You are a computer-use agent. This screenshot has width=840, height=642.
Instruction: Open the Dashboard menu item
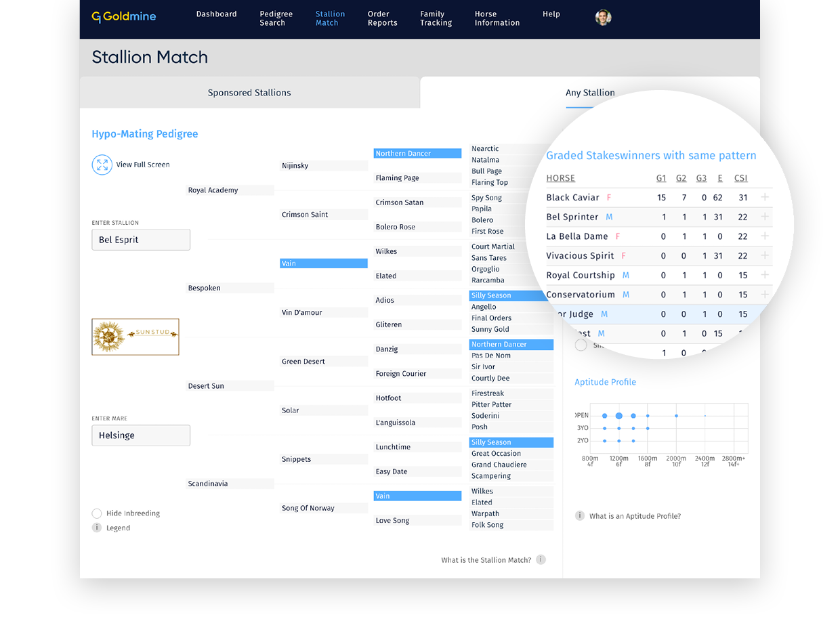coord(217,14)
